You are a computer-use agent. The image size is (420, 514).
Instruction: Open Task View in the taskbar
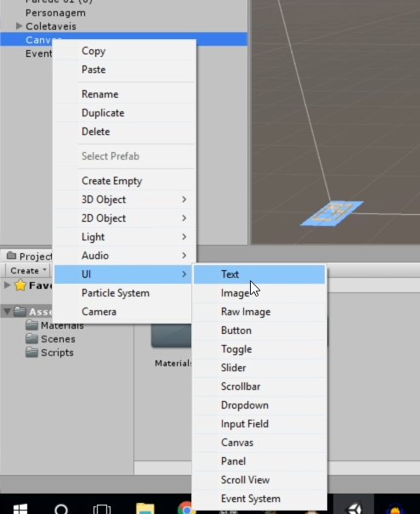pyautogui.click(x=102, y=509)
